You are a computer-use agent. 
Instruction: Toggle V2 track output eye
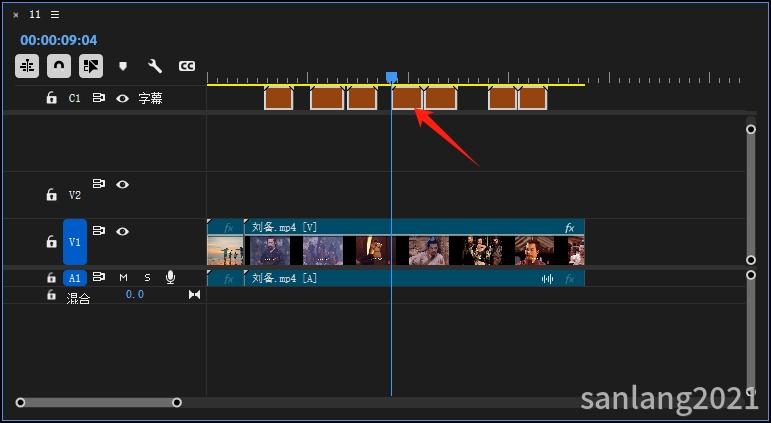122,184
